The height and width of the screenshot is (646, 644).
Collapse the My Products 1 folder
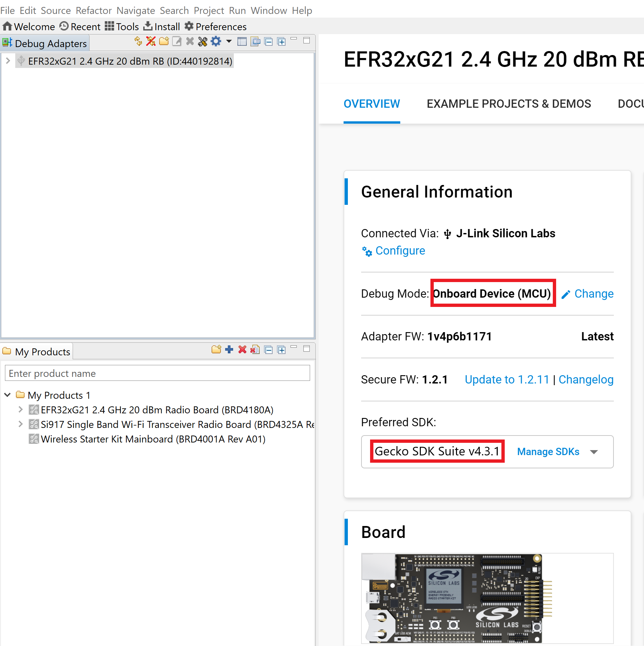click(x=8, y=395)
